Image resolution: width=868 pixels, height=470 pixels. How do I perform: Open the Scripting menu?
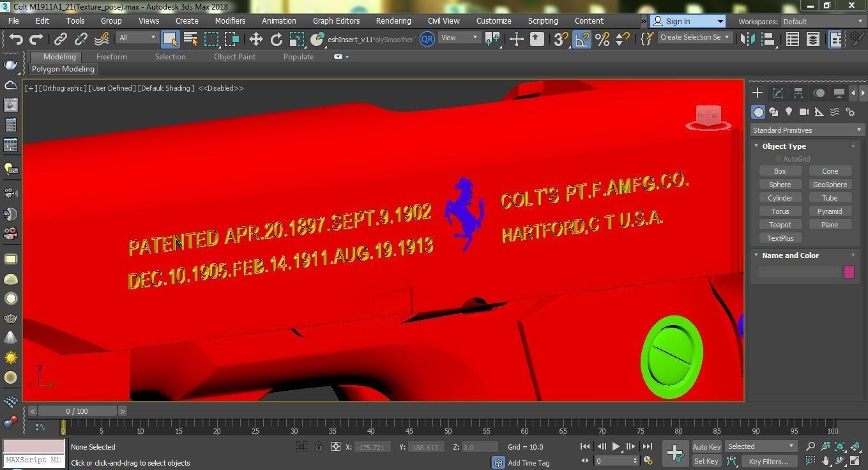coord(543,20)
